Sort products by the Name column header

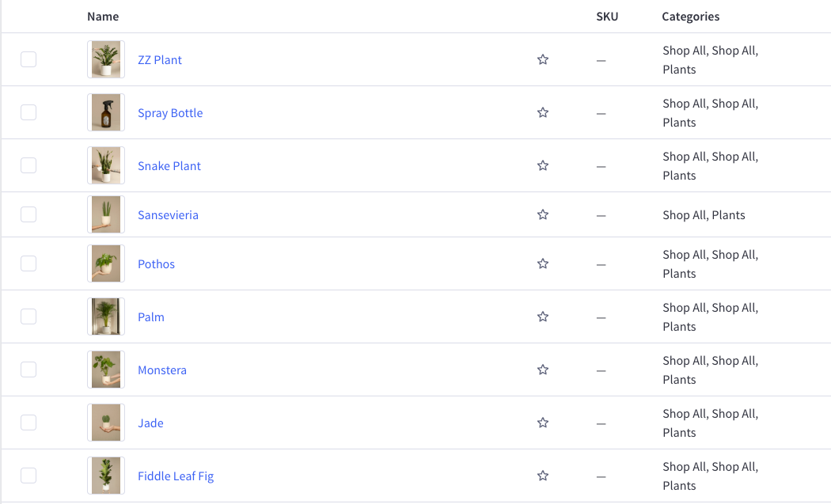pos(103,17)
